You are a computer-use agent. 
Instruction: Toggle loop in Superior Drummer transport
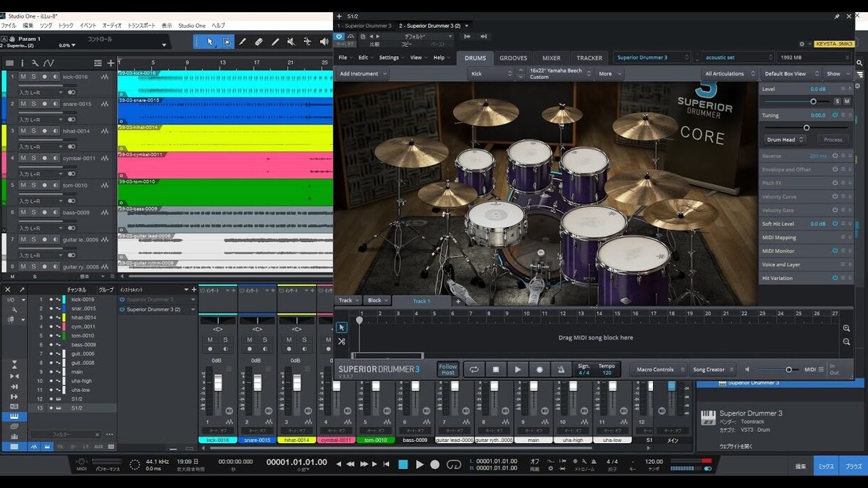[473, 369]
